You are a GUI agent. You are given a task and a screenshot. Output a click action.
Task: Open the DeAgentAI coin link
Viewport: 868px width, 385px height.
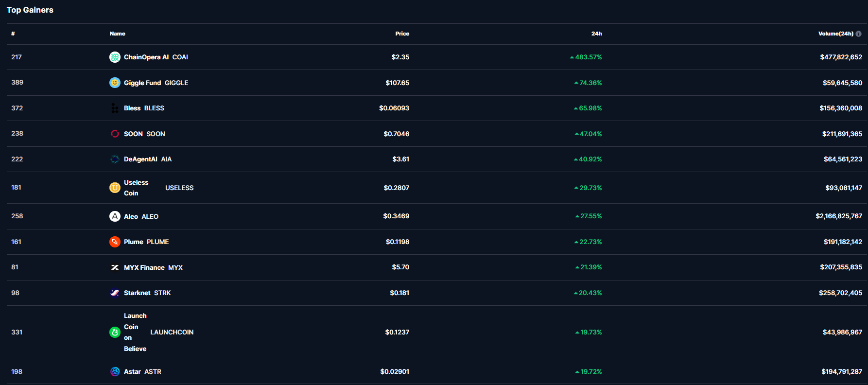point(140,159)
